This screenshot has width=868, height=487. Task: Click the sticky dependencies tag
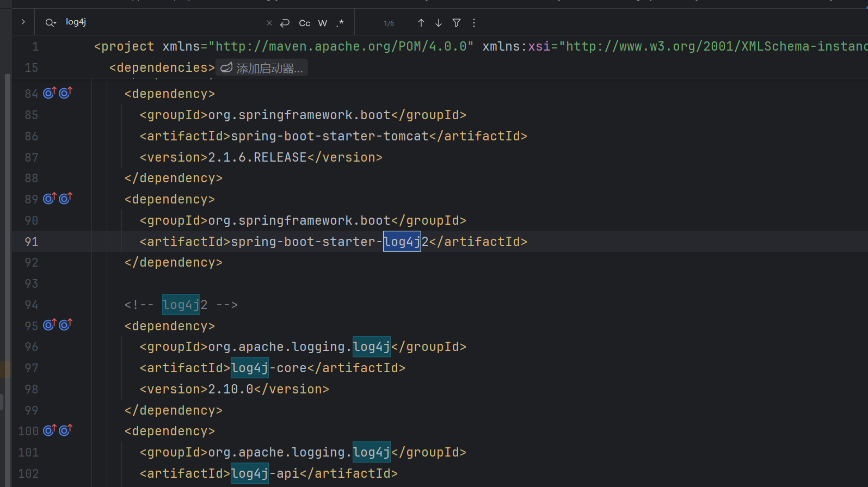click(x=162, y=67)
